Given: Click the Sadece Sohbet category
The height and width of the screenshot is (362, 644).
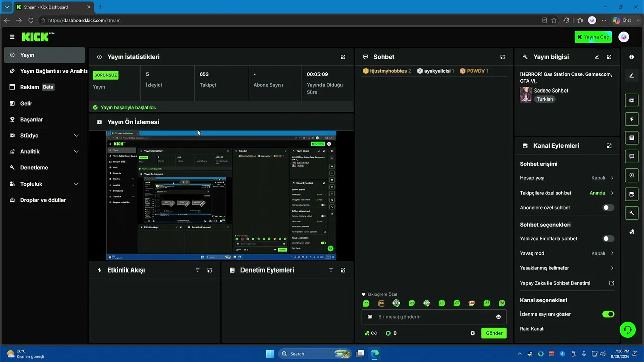Looking at the screenshot, I should pyautogui.click(x=551, y=90).
